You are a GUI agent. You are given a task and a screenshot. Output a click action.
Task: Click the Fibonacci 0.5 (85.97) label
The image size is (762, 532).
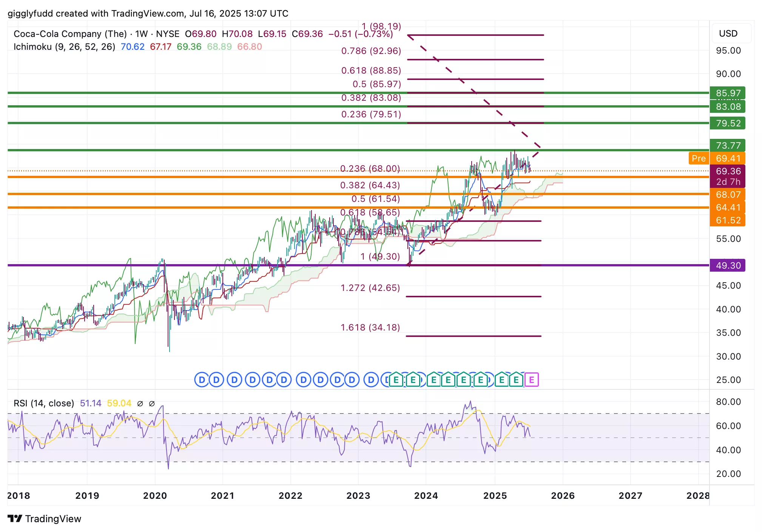(x=377, y=84)
